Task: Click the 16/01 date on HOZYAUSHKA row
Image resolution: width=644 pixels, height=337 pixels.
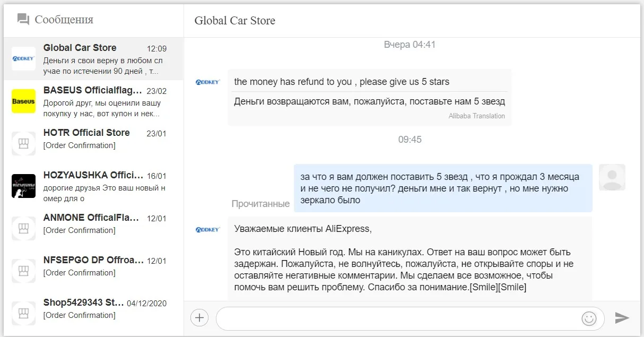Action: click(x=156, y=176)
